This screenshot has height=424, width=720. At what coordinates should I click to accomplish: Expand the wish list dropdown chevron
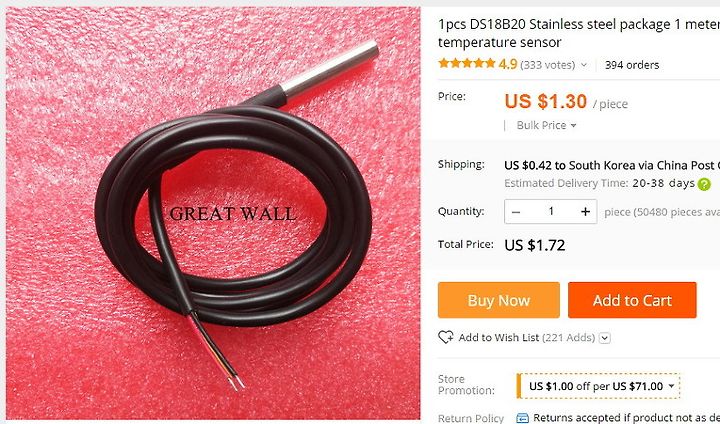click(x=605, y=338)
